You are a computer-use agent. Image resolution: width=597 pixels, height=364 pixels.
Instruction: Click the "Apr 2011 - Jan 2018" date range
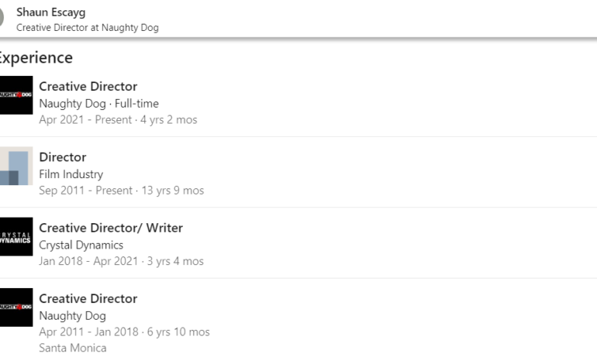pyautogui.click(x=124, y=332)
